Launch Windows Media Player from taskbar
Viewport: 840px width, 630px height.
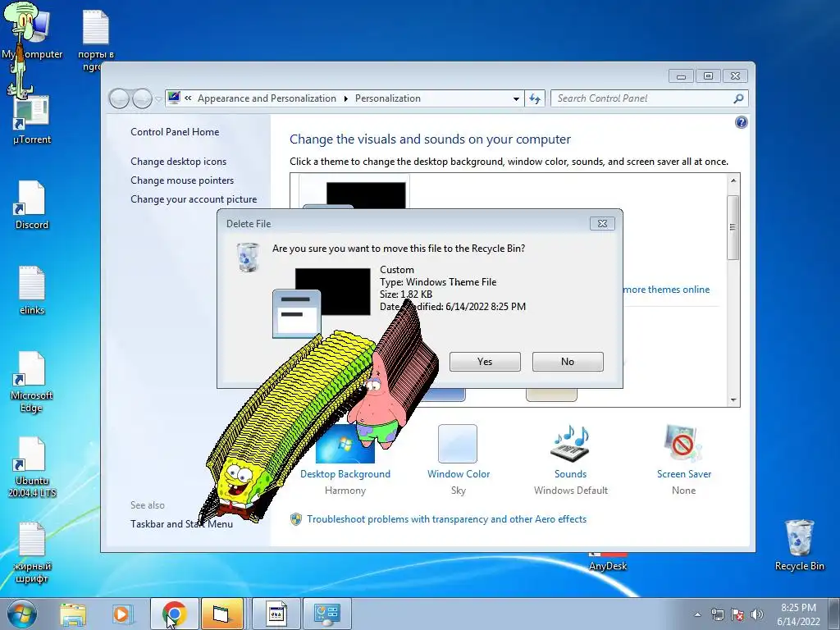click(x=122, y=614)
